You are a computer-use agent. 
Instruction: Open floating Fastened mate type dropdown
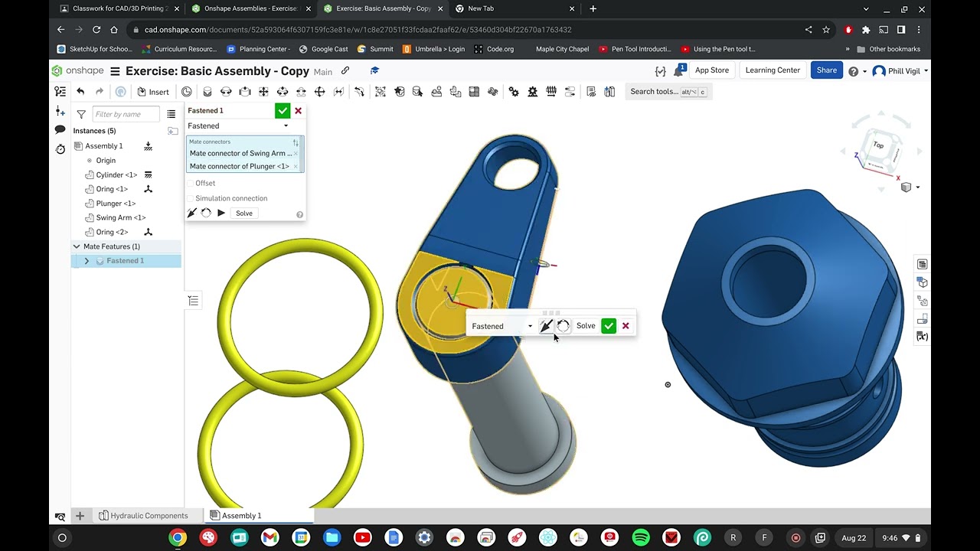pos(501,326)
